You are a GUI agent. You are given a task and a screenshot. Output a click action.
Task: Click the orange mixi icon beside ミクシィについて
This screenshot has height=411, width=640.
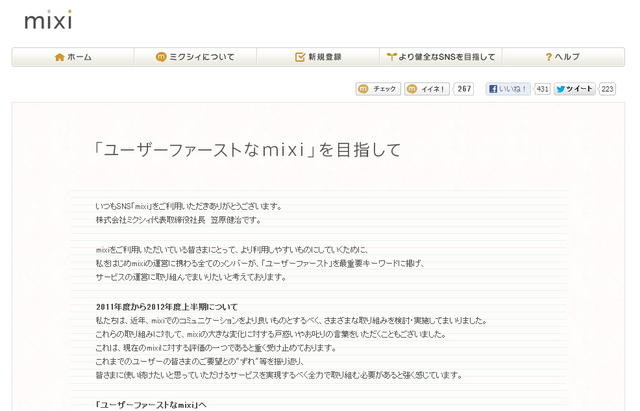pyautogui.click(x=161, y=57)
